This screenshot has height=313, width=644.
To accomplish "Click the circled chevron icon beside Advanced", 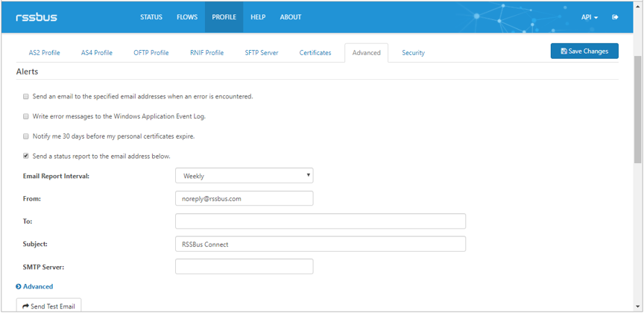I will (x=19, y=287).
